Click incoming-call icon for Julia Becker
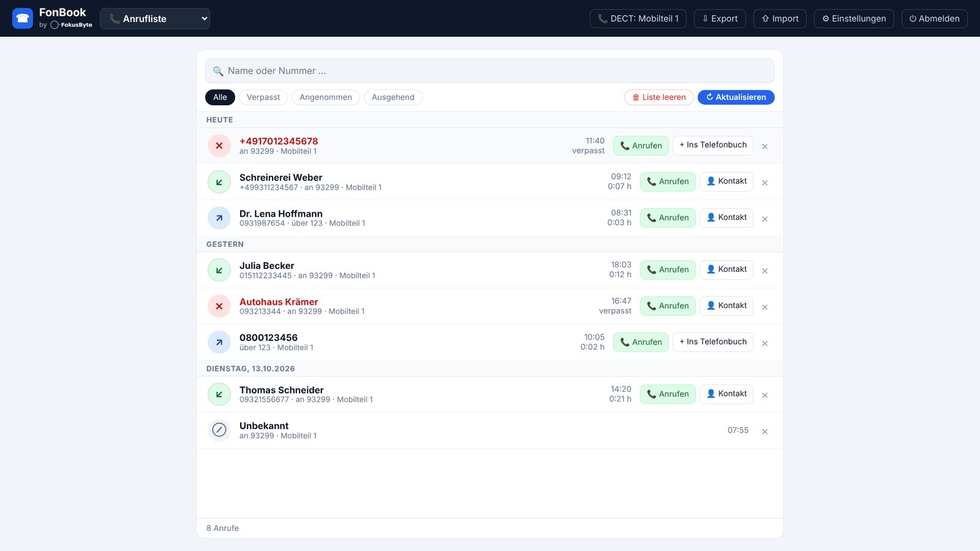This screenshot has width=980, height=551. click(x=219, y=270)
